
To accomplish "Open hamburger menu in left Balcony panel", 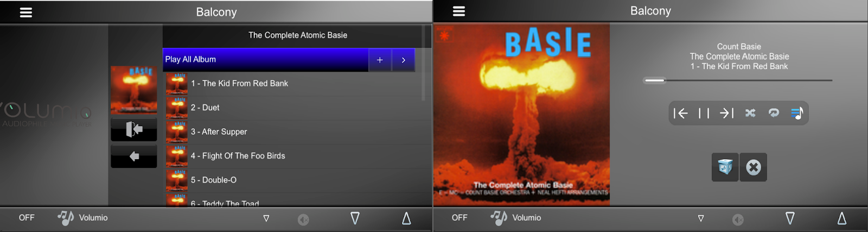I will click(x=26, y=12).
